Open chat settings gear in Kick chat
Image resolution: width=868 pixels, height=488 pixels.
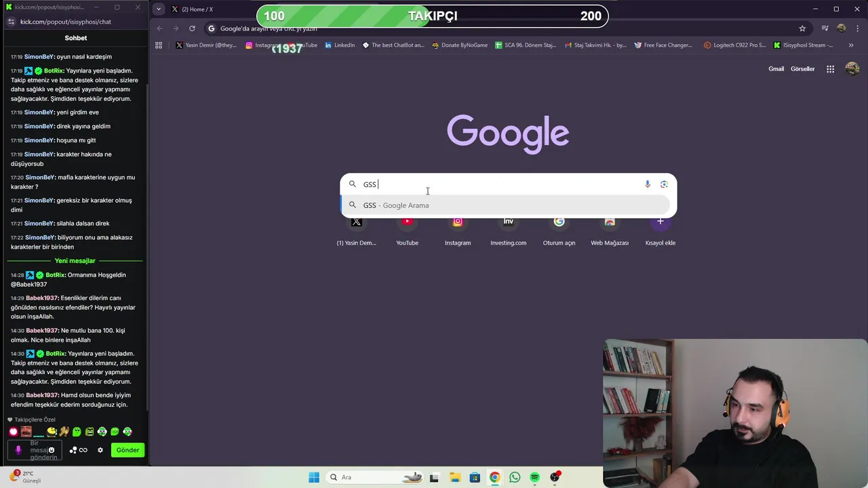pos(100,450)
